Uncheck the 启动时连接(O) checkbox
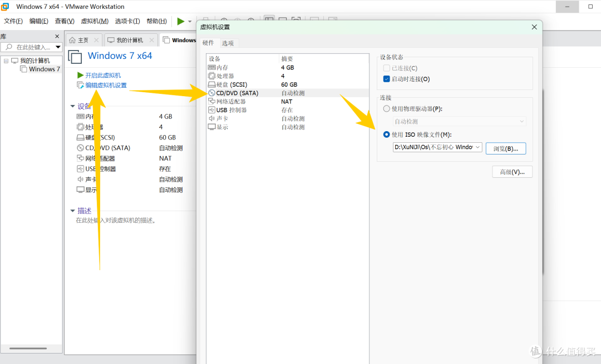 (x=386, y=79)
